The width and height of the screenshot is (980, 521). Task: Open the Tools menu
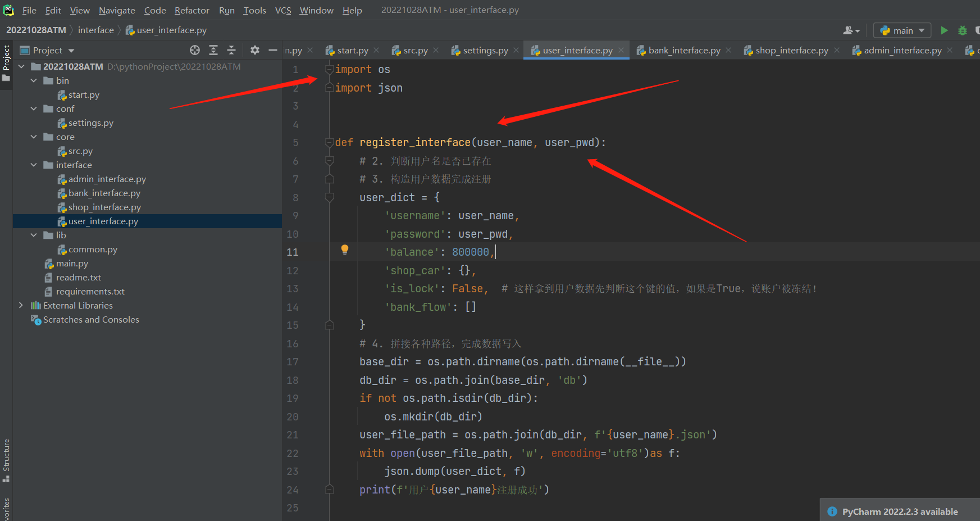pyautogui.click(x=254, y=10)
